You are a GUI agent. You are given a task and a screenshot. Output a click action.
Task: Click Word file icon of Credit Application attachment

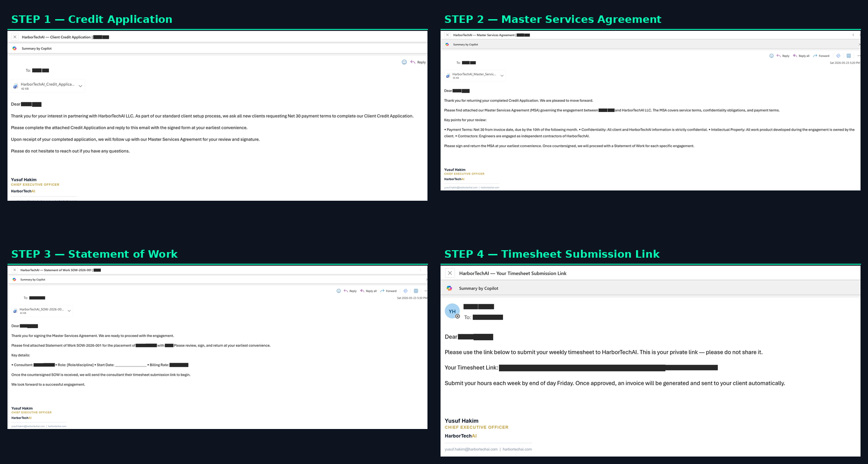(x=15, y=86)
